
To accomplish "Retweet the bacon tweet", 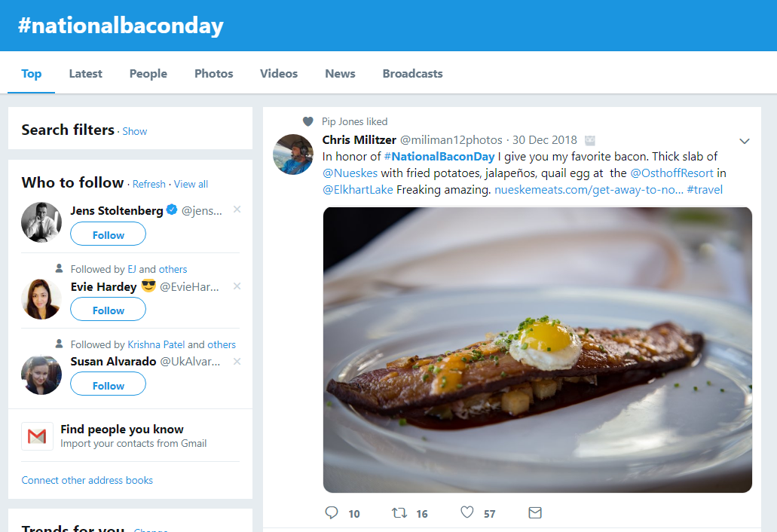I will coord(399,512).
